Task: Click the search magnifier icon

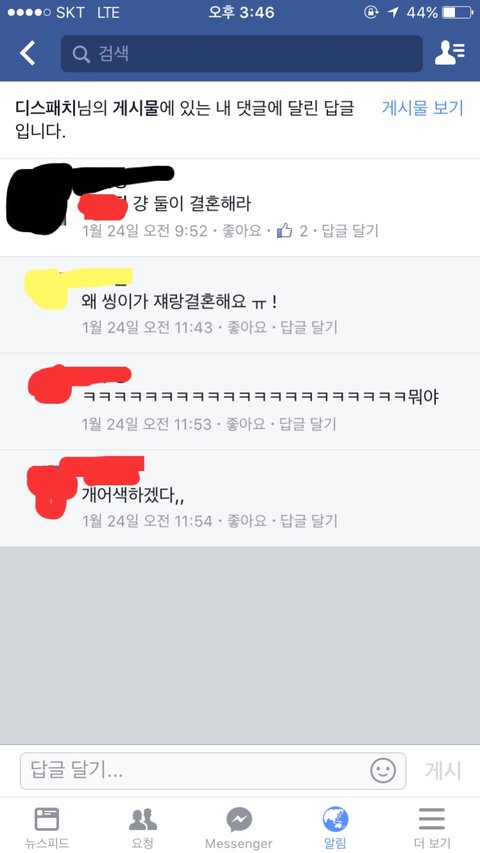Action: pyautogui.click(x=81, y=54)
